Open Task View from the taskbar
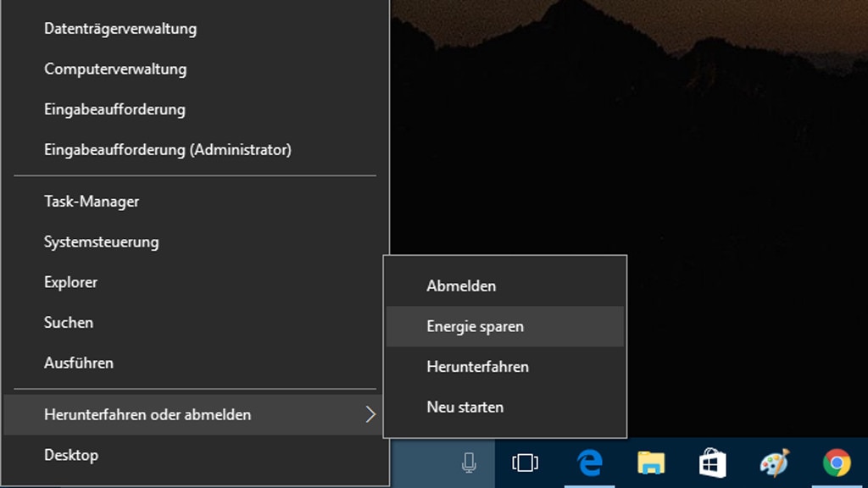 pos(526,463)
